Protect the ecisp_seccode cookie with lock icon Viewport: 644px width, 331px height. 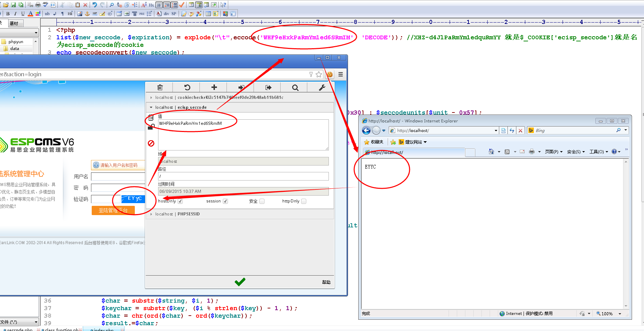(x=151, y=127)
